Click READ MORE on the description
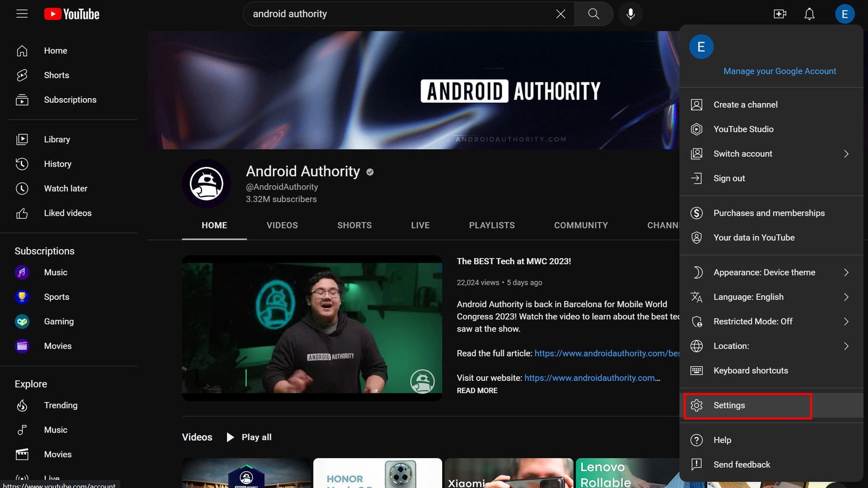Viewport: 868px width, 488px height. (477, 390)
